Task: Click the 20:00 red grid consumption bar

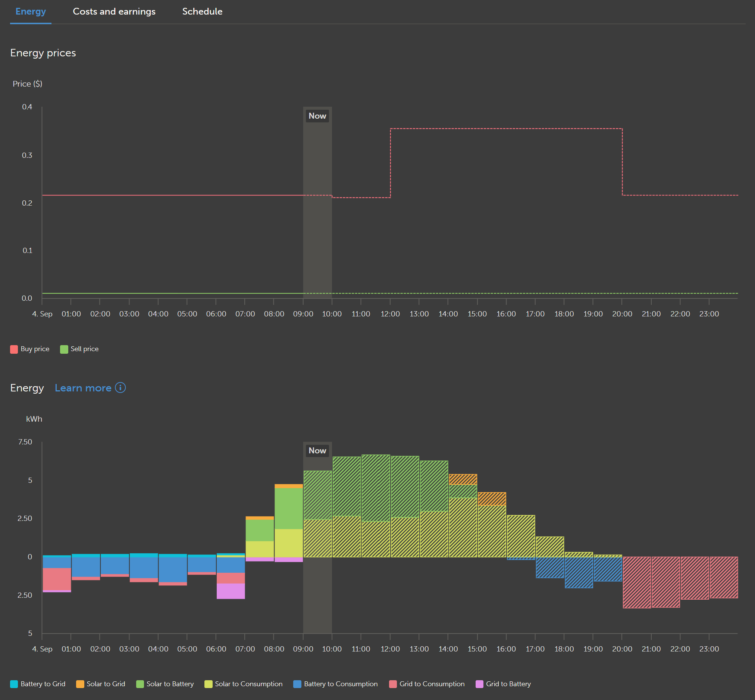Action: coord(636,582)
